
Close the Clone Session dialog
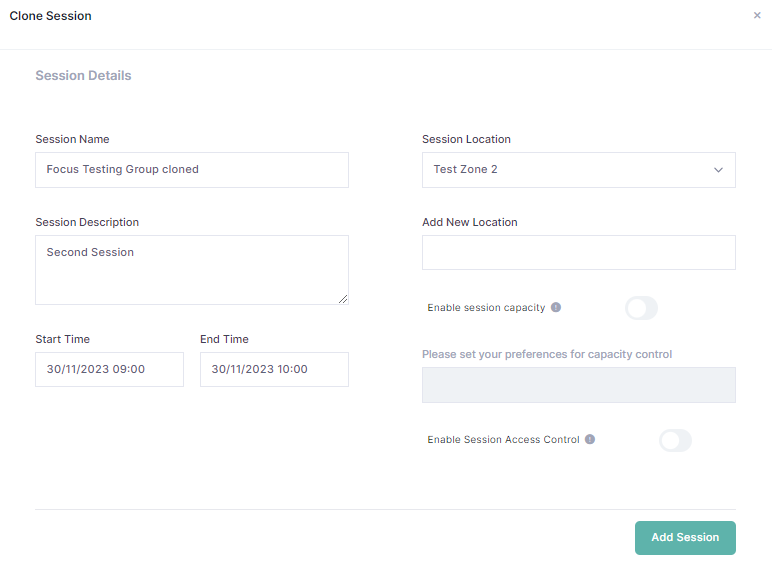(x=757, y=16)
